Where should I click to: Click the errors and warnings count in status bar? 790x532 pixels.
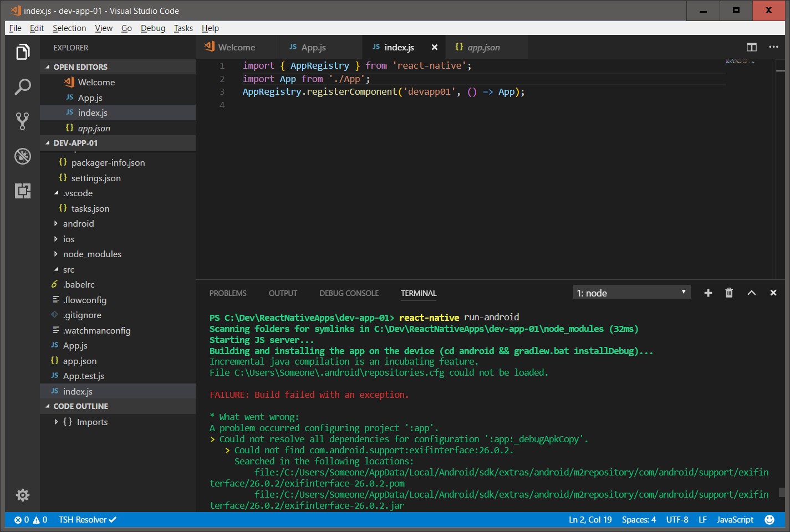coord(30,520)
